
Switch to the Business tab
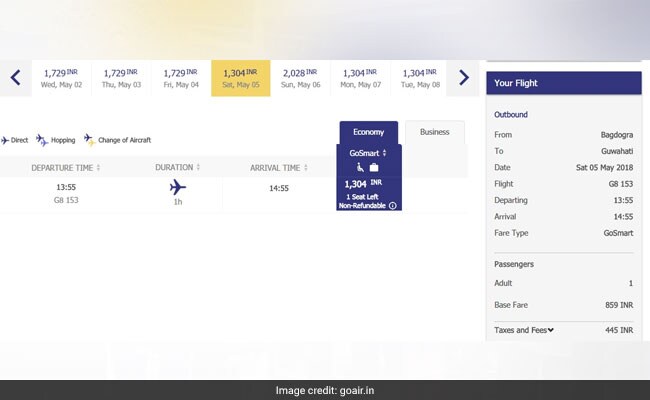[x=434, y=132]
